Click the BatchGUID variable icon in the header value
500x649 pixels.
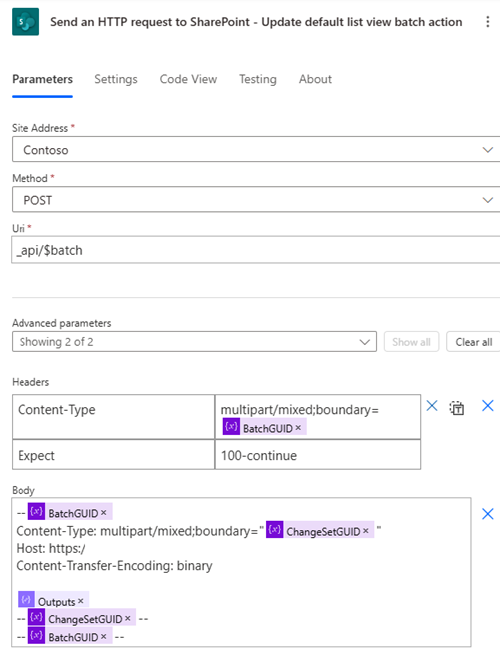231,426
